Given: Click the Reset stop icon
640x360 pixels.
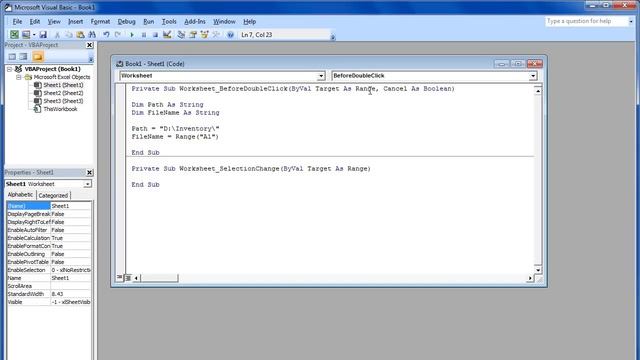Looking at the screenshot, I should click(x=155, y=35).
